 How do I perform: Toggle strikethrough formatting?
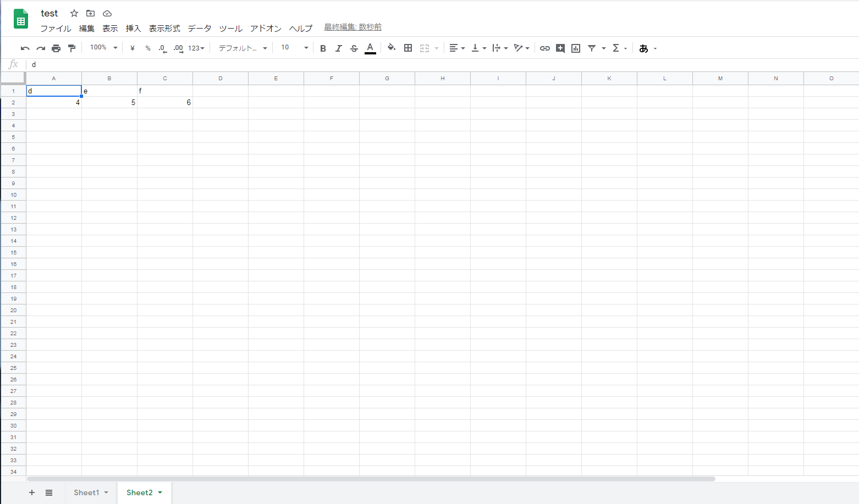click(x=354, y=48)
